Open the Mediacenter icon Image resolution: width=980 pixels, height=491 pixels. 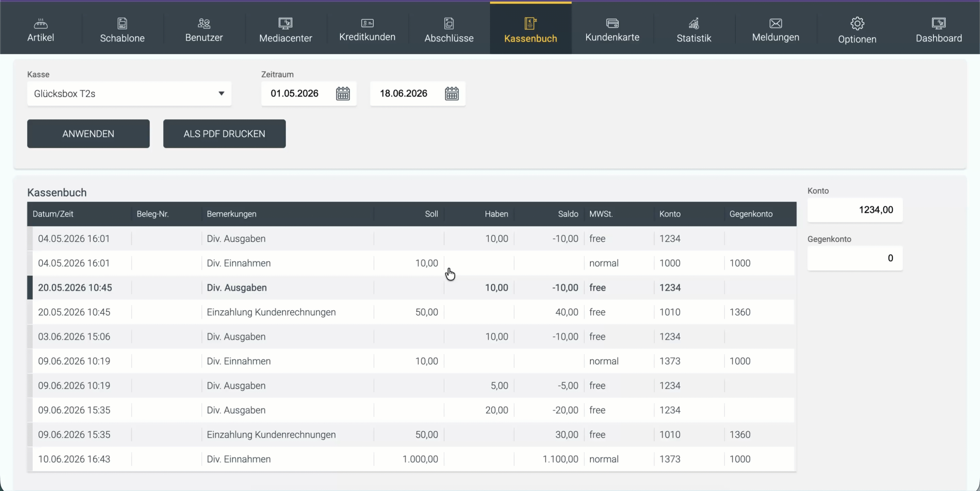285,23
